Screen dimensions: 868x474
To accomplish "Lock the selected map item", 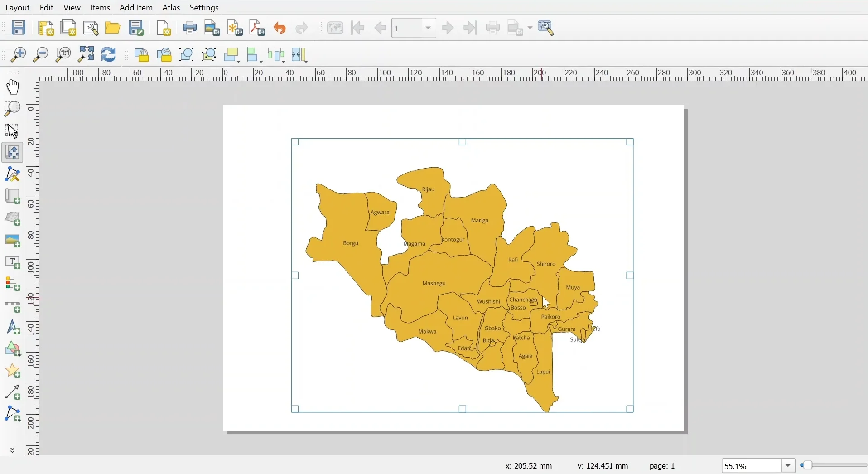I will click(142, 54).
